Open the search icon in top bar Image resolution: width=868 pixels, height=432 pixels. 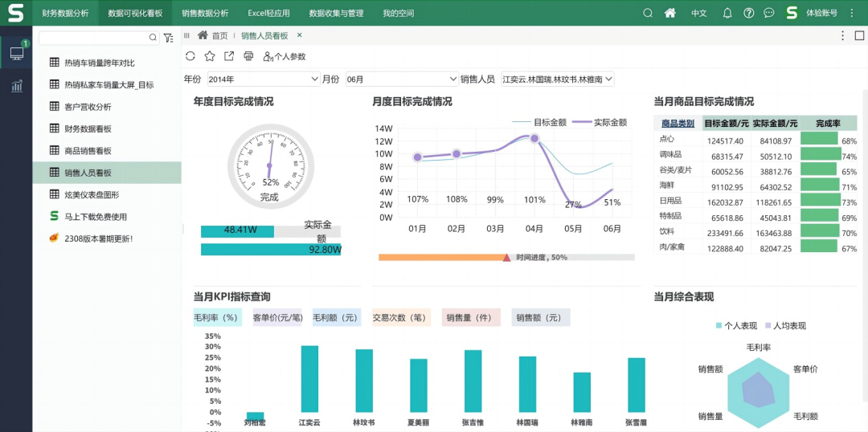pyautogui.click(x=648, y=14)
